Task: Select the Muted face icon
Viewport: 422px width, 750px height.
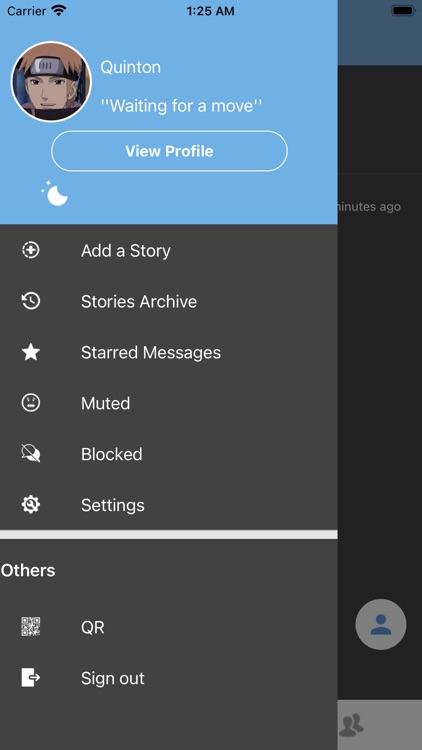Action: [31, 403]
